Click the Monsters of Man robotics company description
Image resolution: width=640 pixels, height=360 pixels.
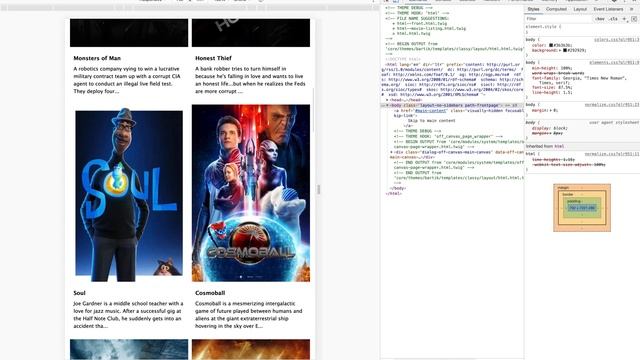pyautogui.click(x=127, y=80)
